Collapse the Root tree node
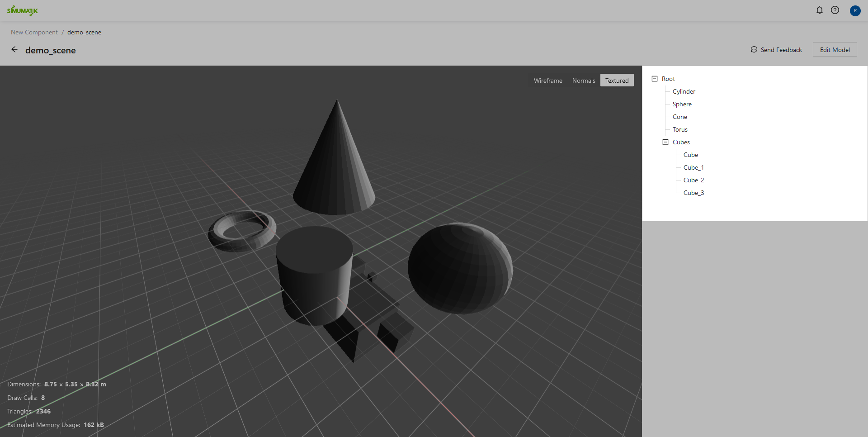The width and height of the screenshot is (868, 437). [x=654, y=79]
